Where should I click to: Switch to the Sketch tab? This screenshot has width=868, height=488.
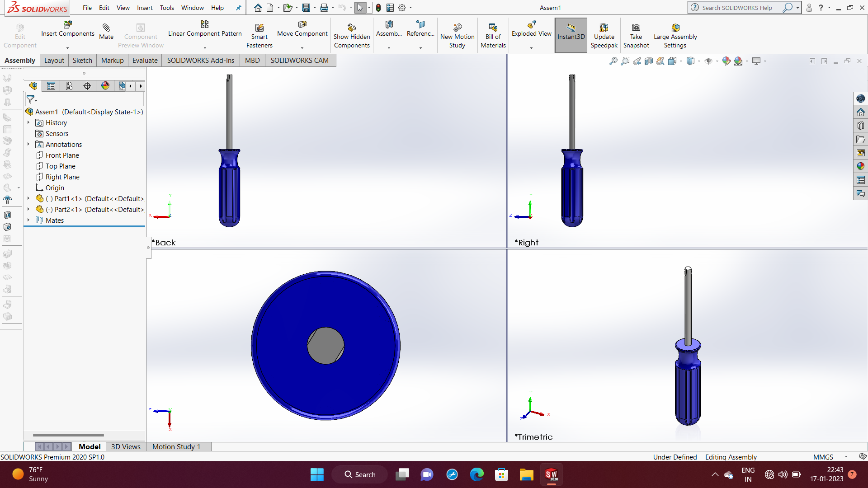(82, 61)
